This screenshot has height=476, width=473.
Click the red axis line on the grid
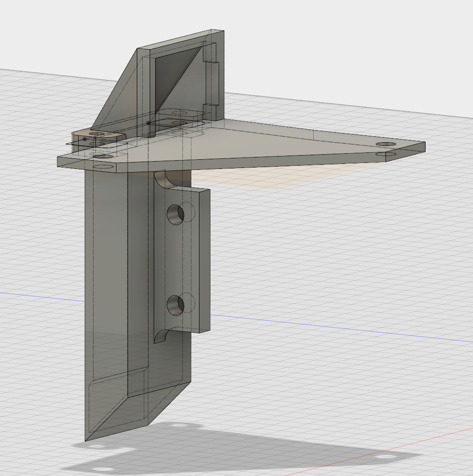coord(380,451)
